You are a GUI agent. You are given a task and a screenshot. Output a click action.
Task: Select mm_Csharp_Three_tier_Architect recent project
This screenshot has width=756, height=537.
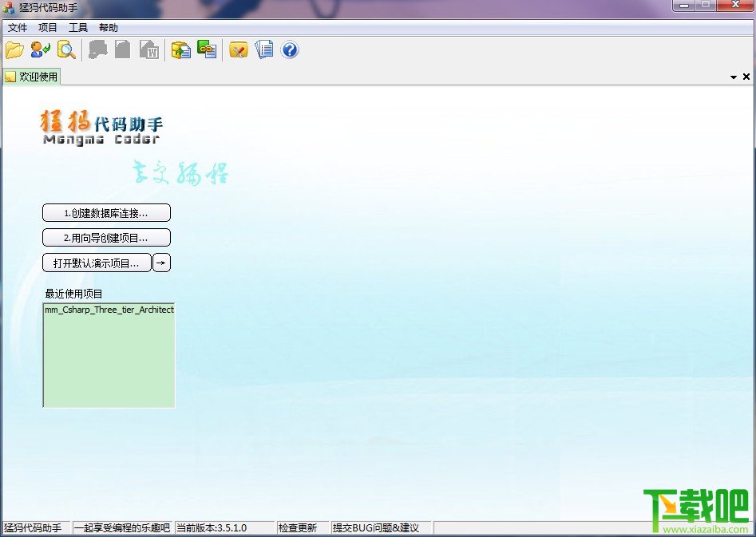(109, 310)
